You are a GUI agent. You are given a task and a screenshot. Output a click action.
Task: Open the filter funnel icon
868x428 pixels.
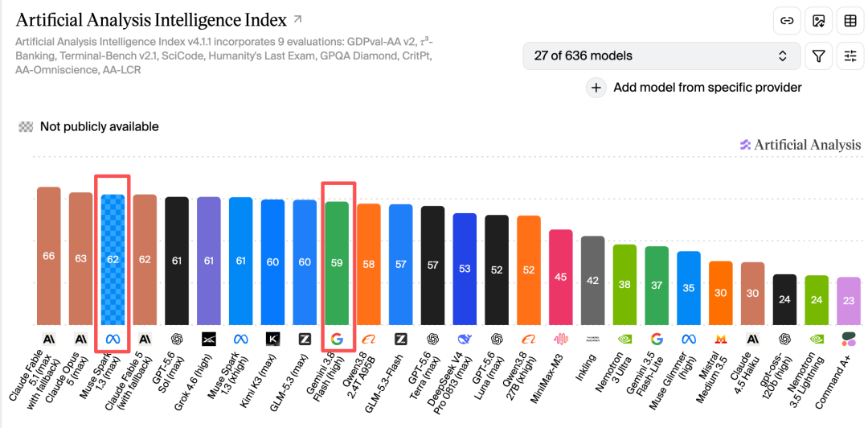818,56
